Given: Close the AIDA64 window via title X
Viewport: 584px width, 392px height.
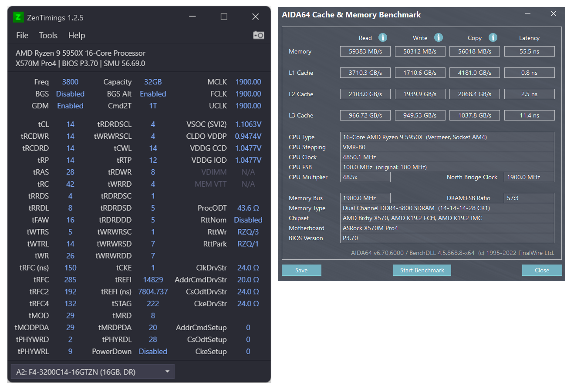Looking at the screenshot, I should click(554, 14).
